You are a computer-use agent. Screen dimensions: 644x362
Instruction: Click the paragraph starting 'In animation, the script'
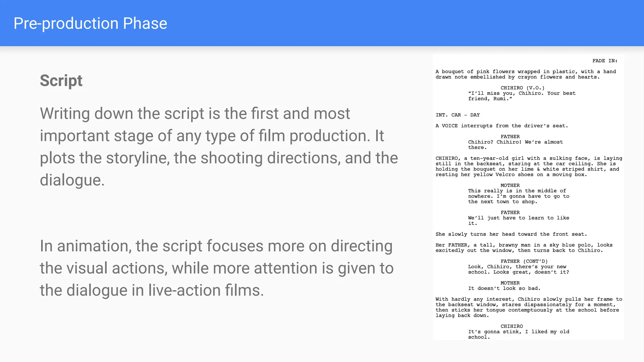pos(217,268)
